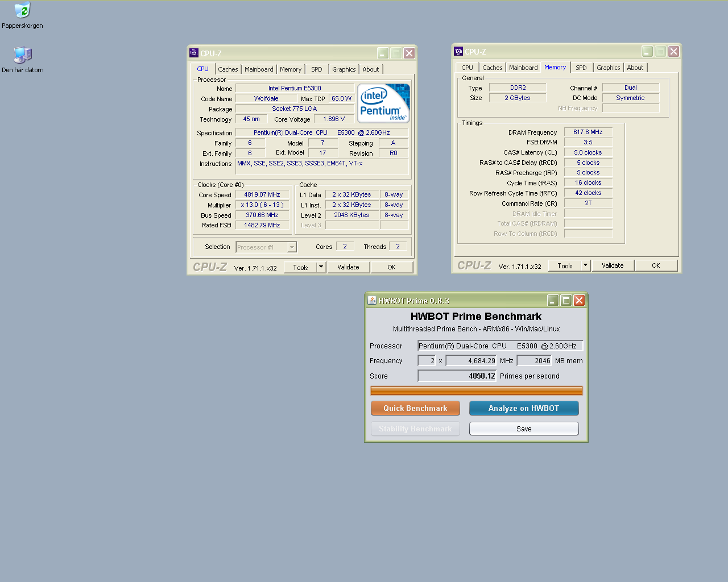Image resolution: width=728 pixels, height=582 pixels.
Task: Minimize the right CPU-Z Memory window
Action: click(x=647, y=51)
